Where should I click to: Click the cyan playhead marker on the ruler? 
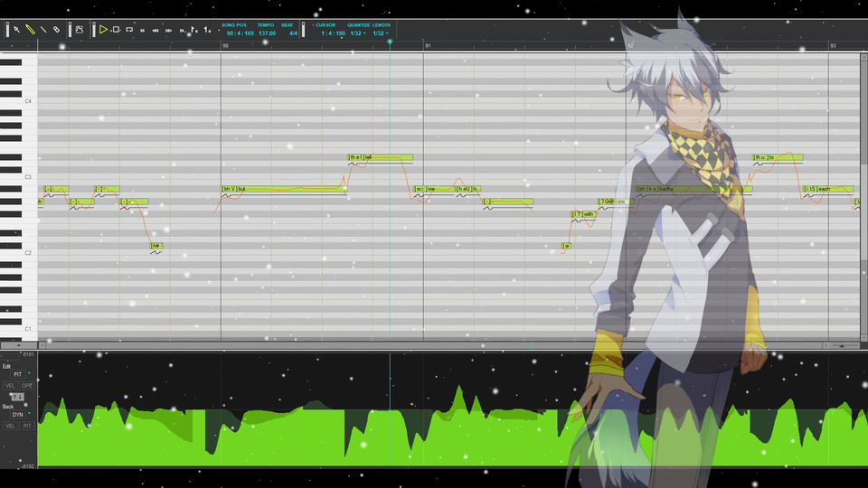390,42
